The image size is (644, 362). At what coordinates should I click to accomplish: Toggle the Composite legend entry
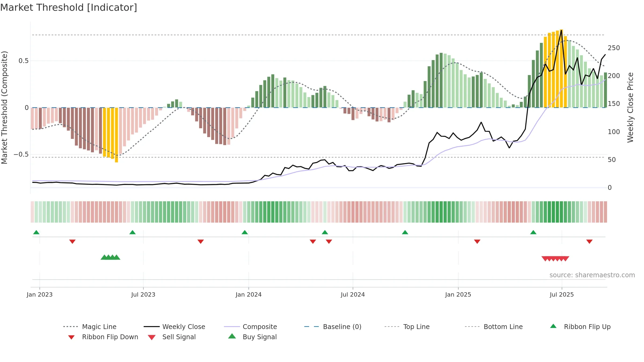click(250, 327)
